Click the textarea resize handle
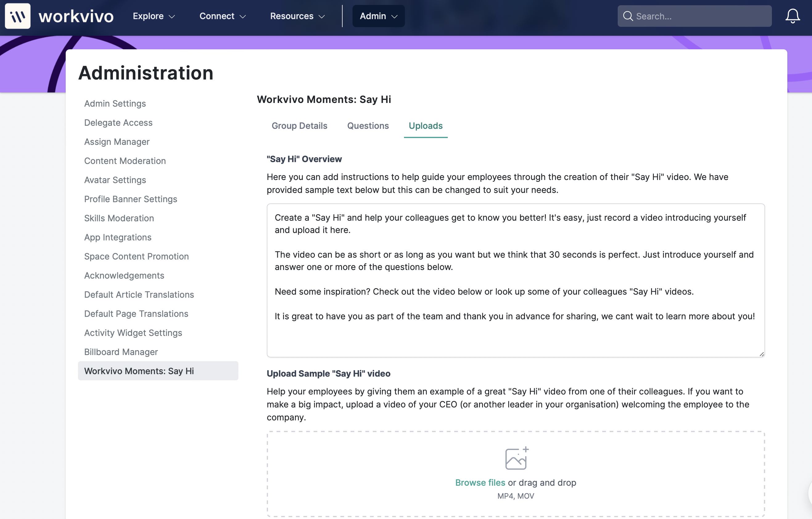The image size is (812, 519). pos(761,354)
